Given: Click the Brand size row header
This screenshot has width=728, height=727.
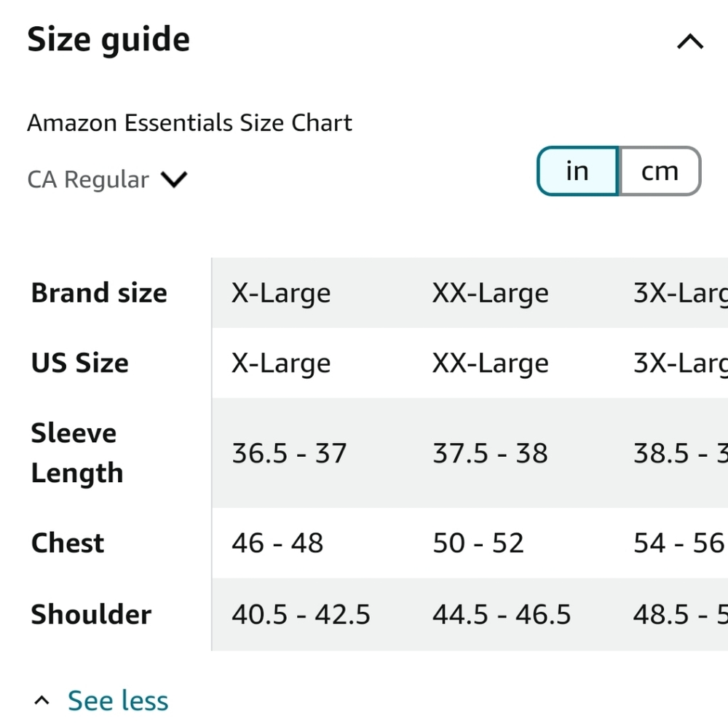Looking at the screenshot, I should coord(98,292).
